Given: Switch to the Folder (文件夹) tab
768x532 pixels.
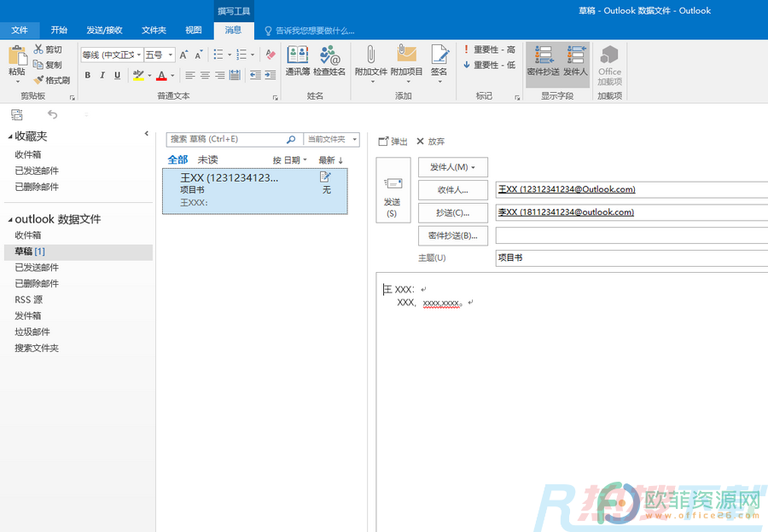Looking at the screenshot, I should pos(154,30).
